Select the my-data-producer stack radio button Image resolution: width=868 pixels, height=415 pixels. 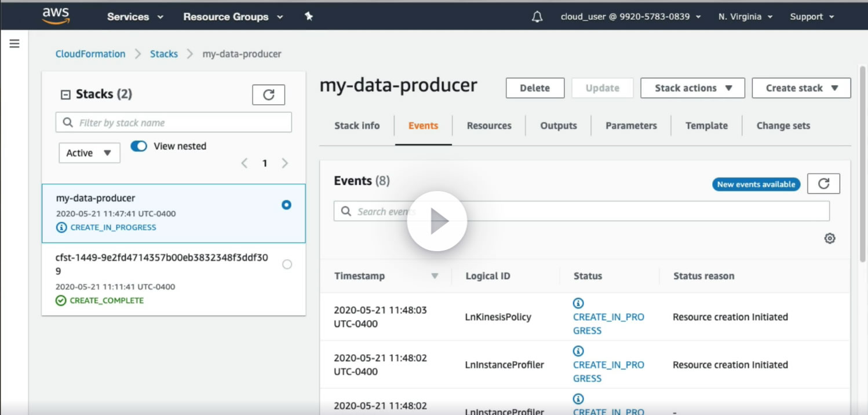click(x=286, y=205)
